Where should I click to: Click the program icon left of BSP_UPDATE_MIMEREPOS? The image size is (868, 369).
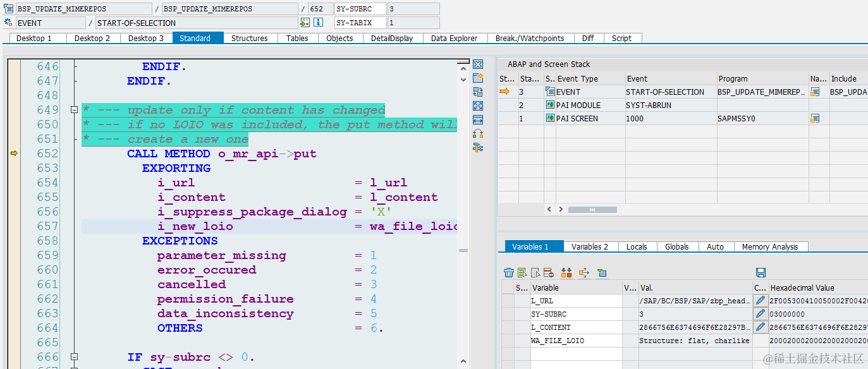[x=9, y=9]
